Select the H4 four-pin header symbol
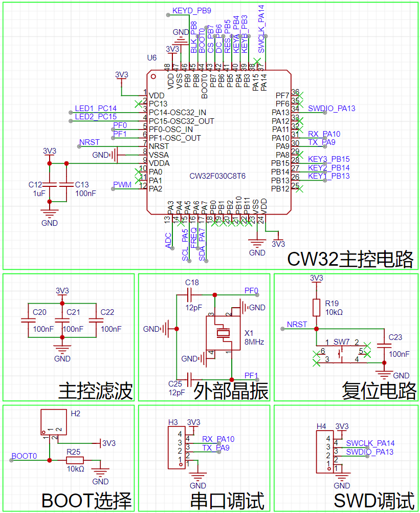Screen dimensions: 420x513 pos(325,452)
